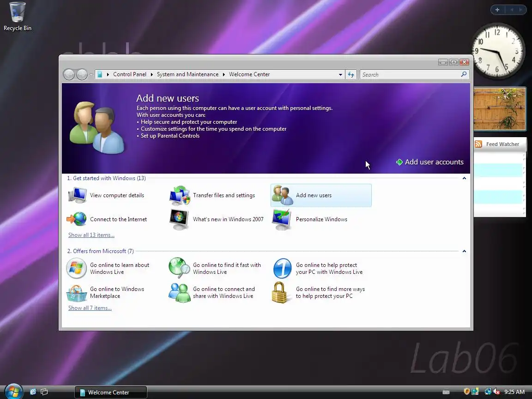Select Go online to help protect your PC with Windows Live icon
Screen dimensions: 532x399
(x=282, y=268)
